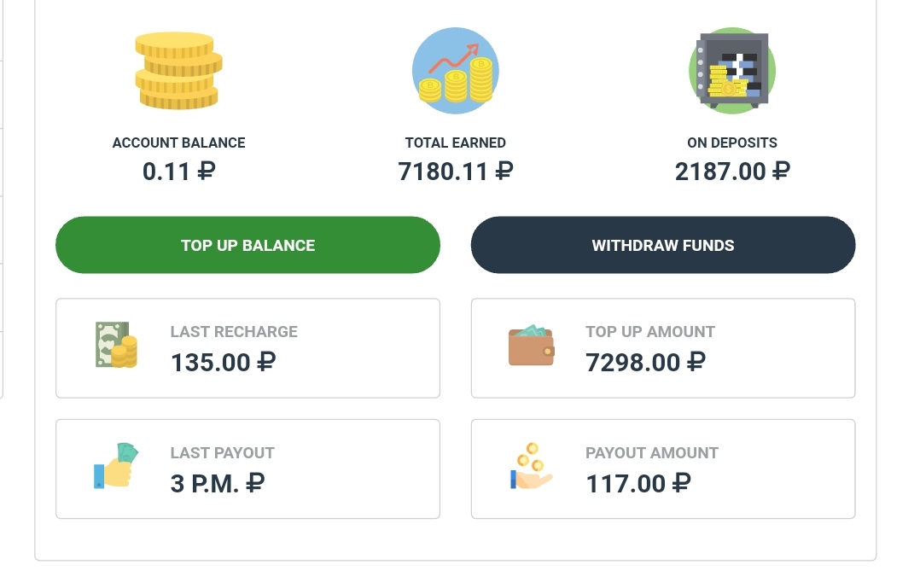The height and width of the screenshot is (588, 920).
Task: Click the 3 P.M. ₽ last payout value
Action: [217, 484]
